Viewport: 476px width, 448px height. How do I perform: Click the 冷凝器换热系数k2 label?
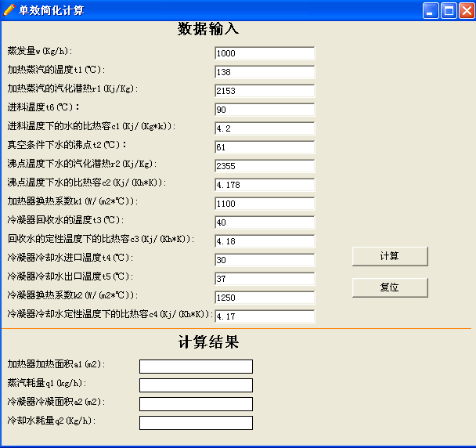pos(73,295)
